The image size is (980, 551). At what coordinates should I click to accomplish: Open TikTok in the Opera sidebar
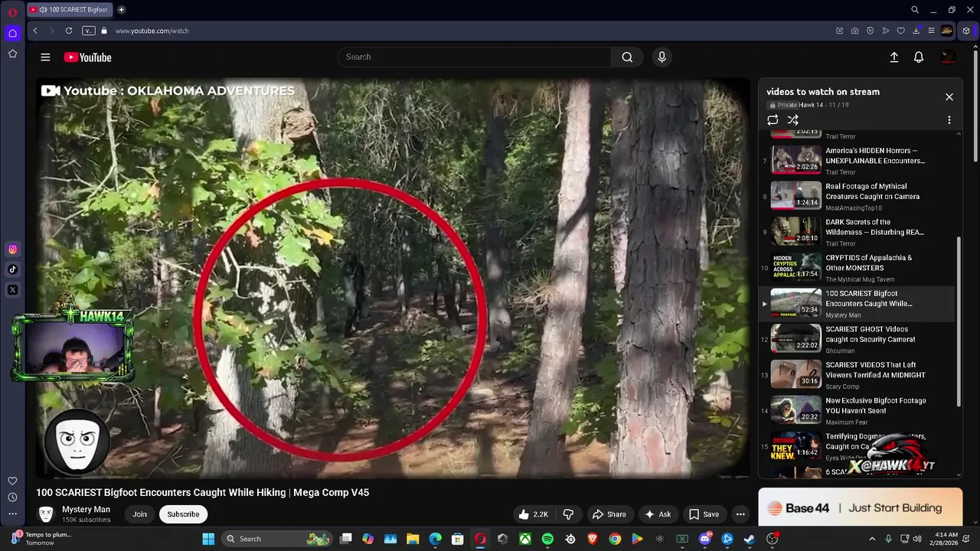click(12, 269)
